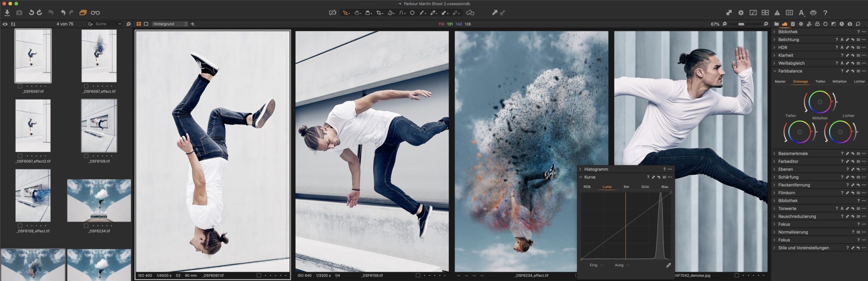Image resolution: width=868 pixels, height=281 pixels.
Task: Select the pan hand tool
Action: [x=357, y=13]
